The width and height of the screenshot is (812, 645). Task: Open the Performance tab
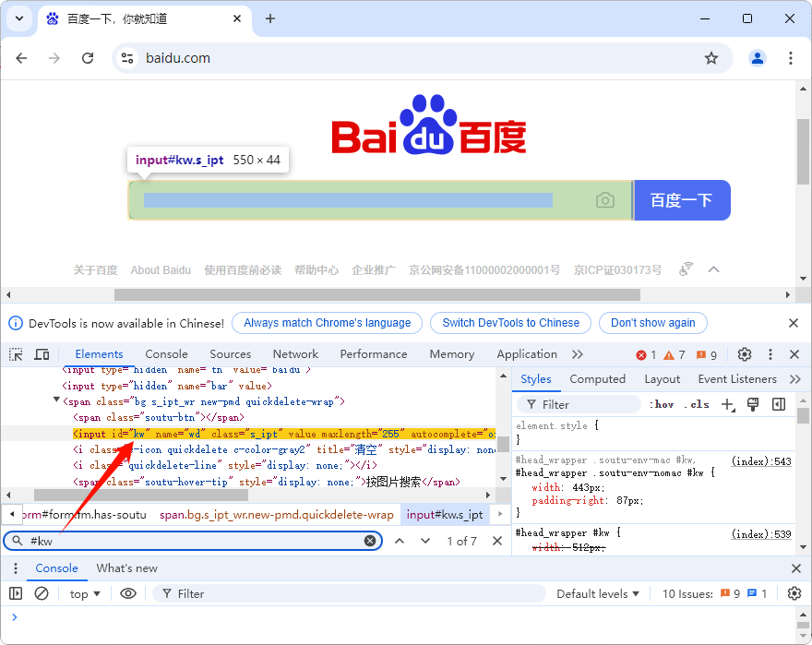coord(374,354)
